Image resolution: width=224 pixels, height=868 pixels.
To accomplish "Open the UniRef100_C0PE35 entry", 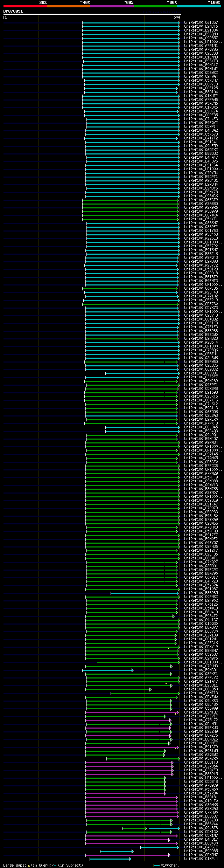I will (201, 115).
